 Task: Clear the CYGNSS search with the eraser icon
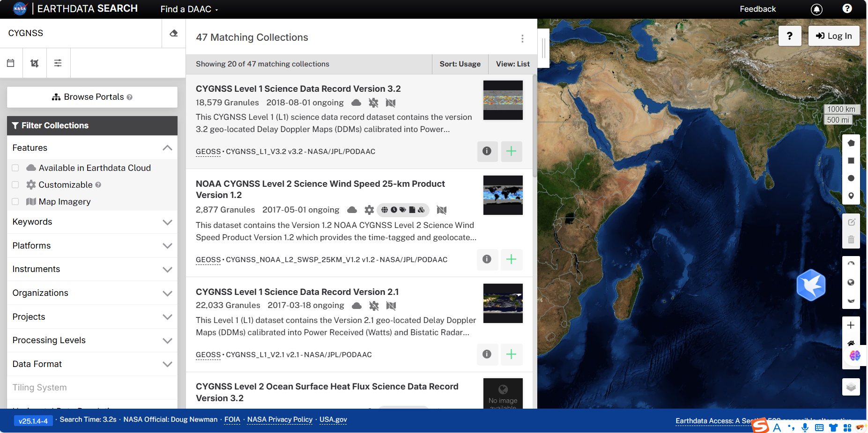[174, 33]
